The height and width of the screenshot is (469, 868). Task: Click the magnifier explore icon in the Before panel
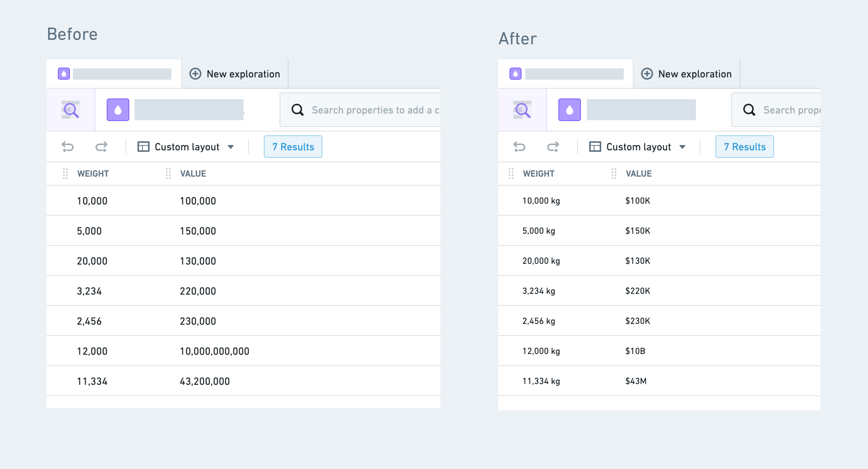(x=71, y=110)
